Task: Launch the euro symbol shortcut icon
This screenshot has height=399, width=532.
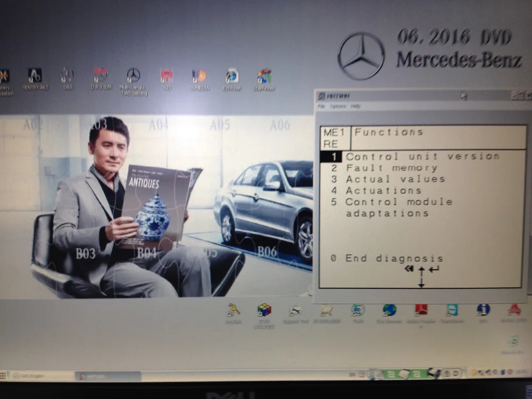Action: click(358, 313)
